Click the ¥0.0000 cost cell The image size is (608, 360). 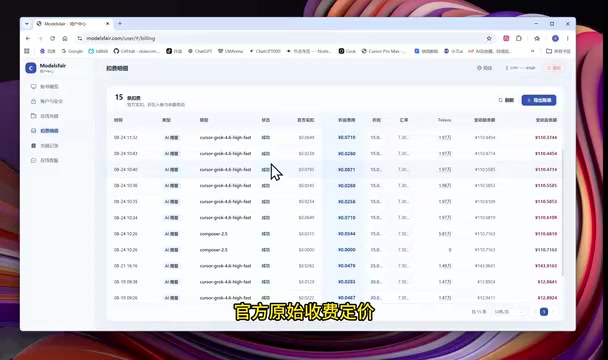click(347, 250)
